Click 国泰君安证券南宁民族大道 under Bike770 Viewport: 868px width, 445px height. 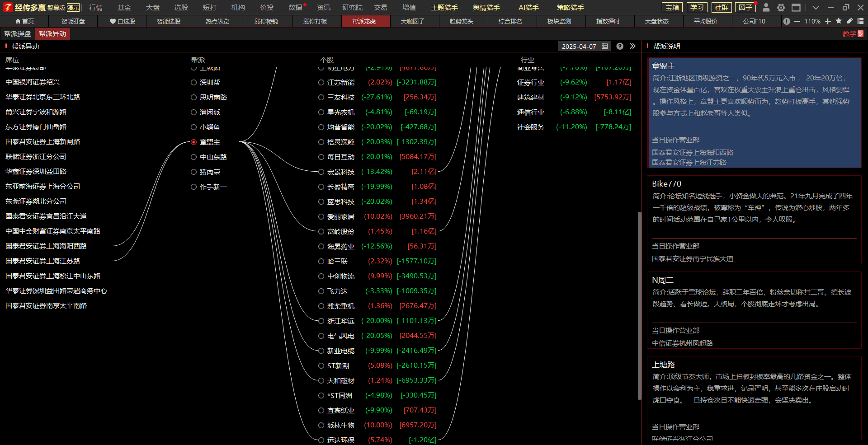pyautogui.click(x=693, y=258)
